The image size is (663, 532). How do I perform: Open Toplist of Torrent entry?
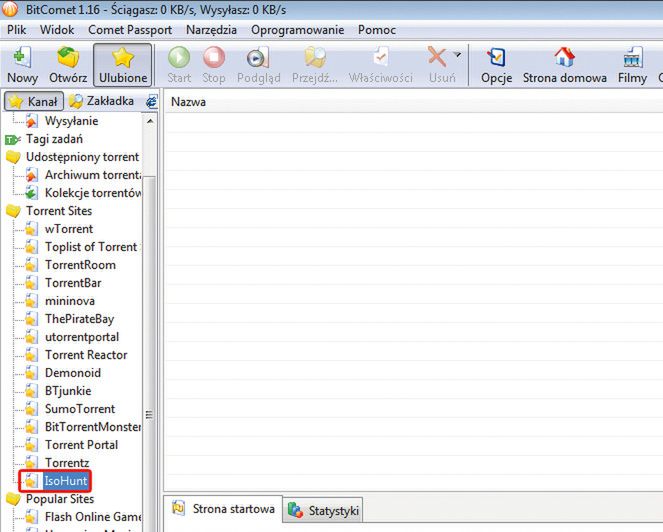pyautogui.click(x=91, y=247)
